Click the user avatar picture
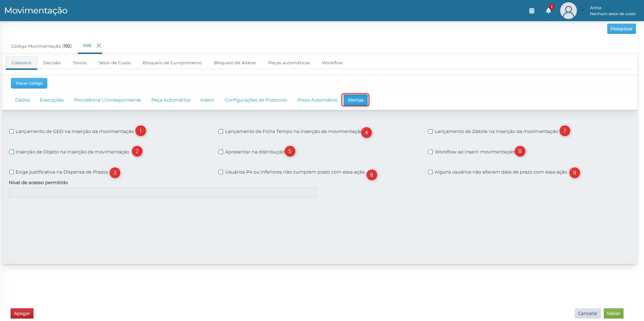Viewport: 644px width, 321px height. [x=568, y=11]
